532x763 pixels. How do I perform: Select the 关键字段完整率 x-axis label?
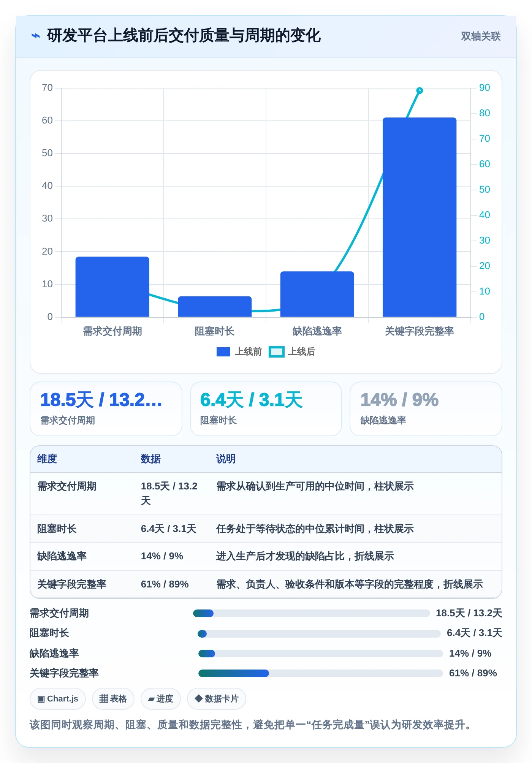420,331
